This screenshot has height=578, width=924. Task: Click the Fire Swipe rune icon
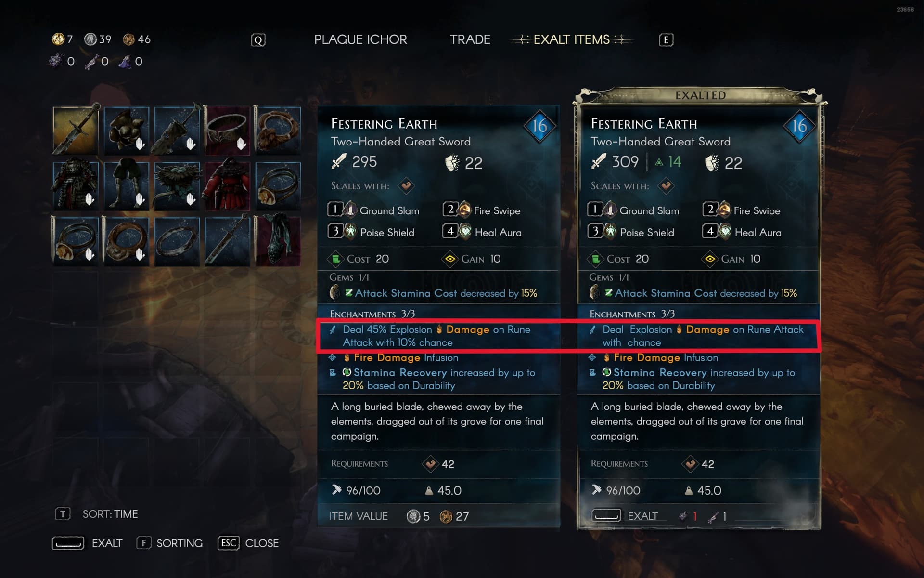point(464,210)
